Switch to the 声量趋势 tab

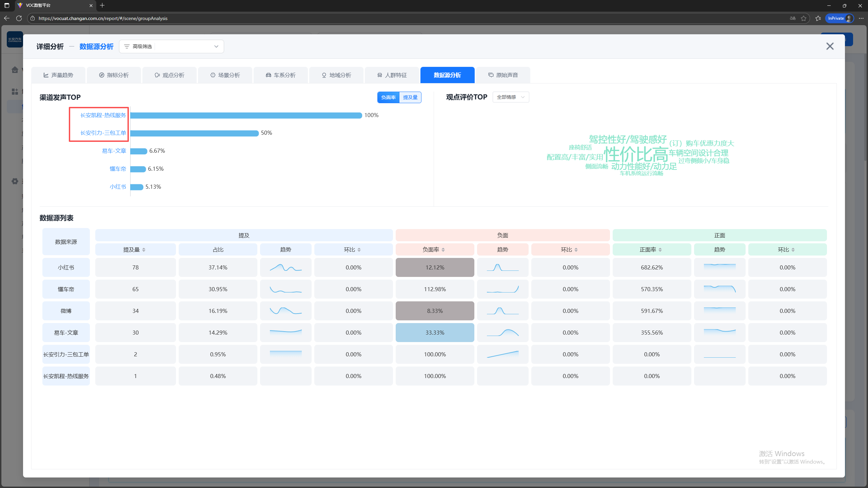(58, 75)
